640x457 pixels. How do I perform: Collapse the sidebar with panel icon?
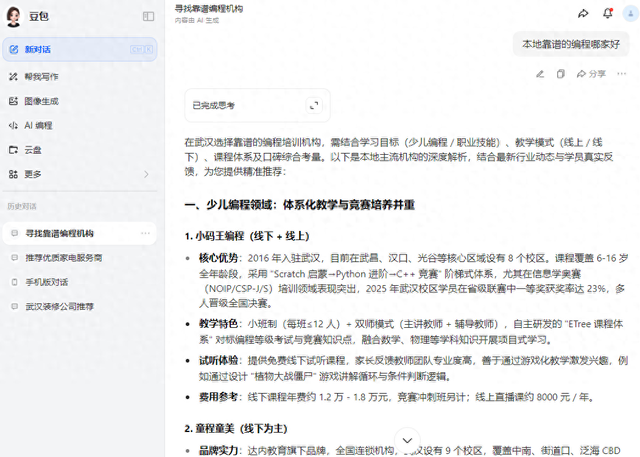pyautogui.click(x=148, y=16)
